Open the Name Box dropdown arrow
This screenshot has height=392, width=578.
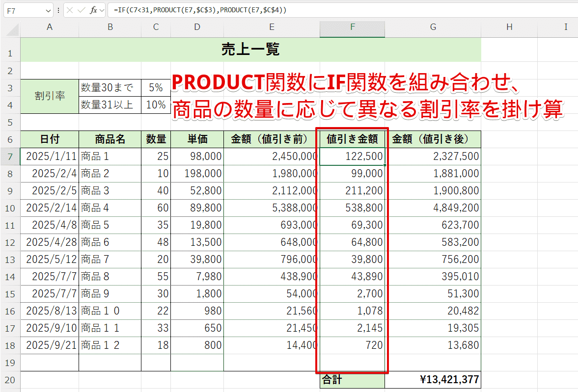(x=48, y=10)
